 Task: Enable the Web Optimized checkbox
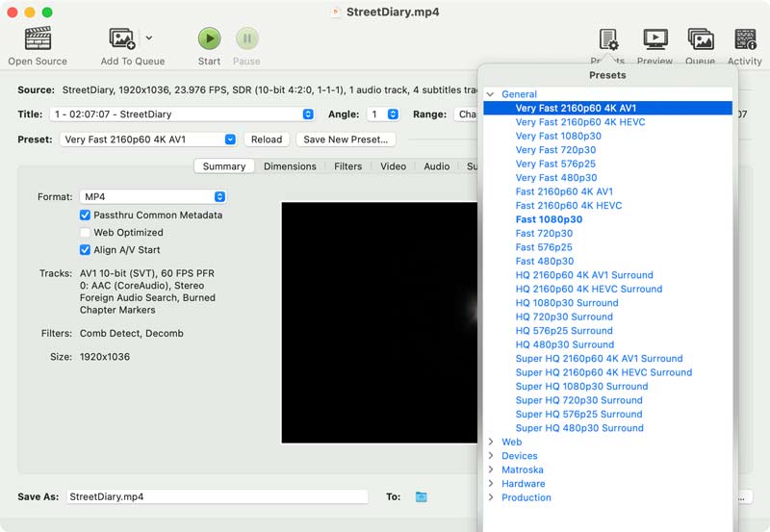(85, 232)
